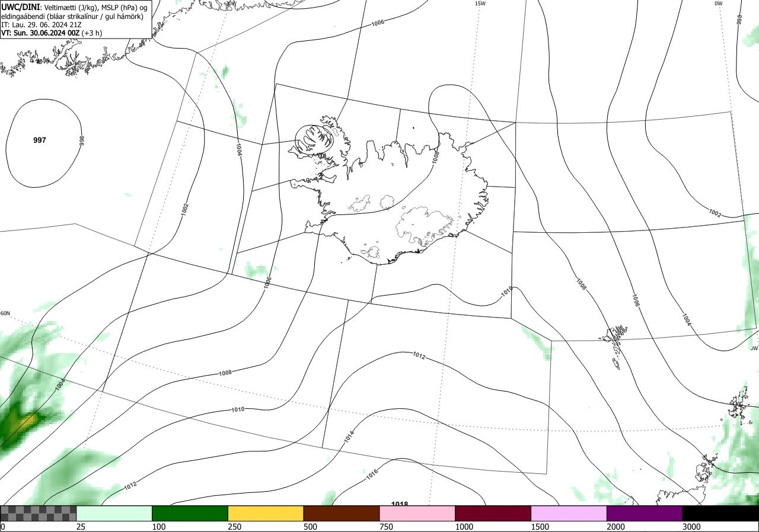
Task: Click the '60N' latitude label
Action: pos(5,313)
